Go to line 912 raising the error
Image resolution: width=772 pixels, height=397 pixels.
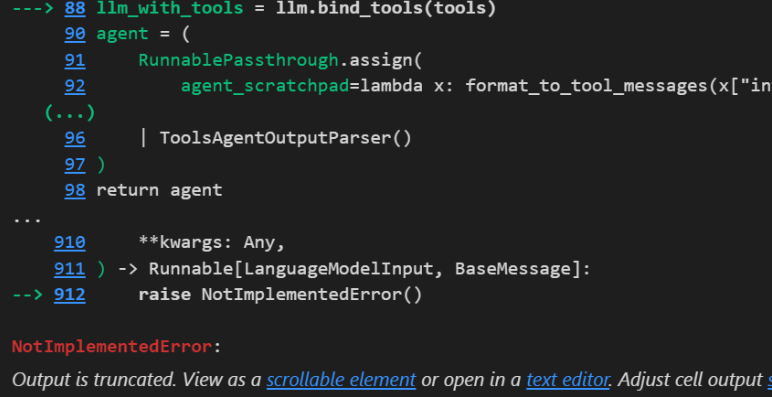tap(69, 295)
